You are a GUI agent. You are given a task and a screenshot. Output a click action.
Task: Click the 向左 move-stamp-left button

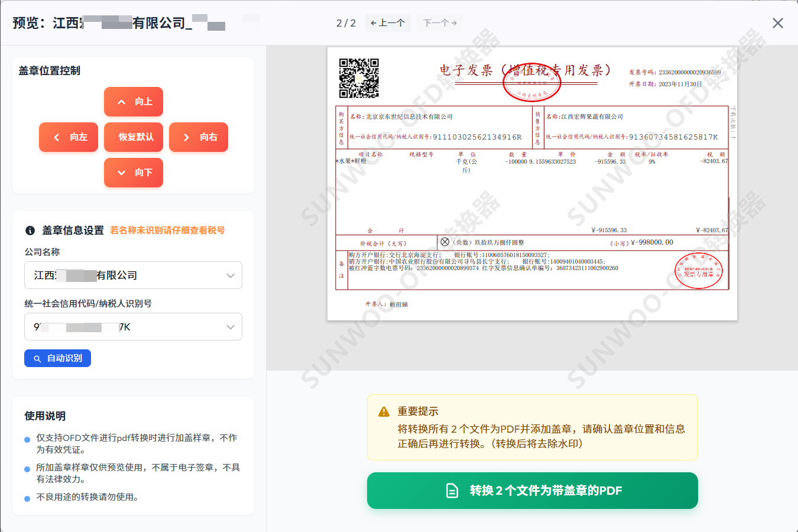click(69, 137)
